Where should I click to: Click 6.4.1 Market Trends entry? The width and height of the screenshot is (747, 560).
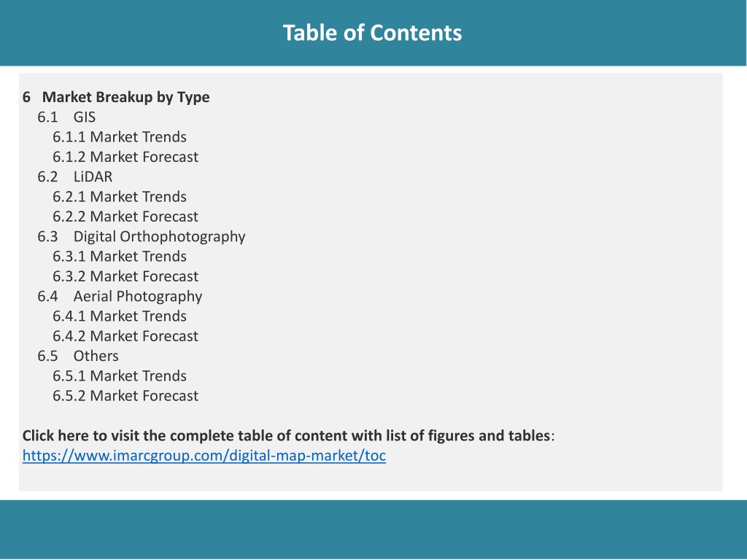[x=120, y=316]
